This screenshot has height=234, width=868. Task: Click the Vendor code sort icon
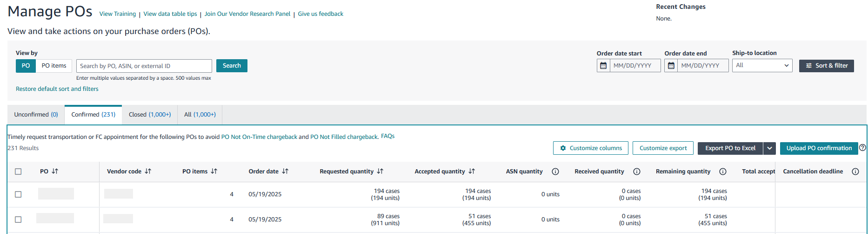coord(148,172)
